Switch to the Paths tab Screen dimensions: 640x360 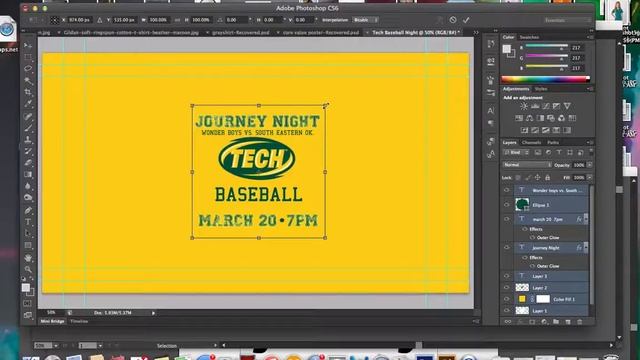[553, 142]
